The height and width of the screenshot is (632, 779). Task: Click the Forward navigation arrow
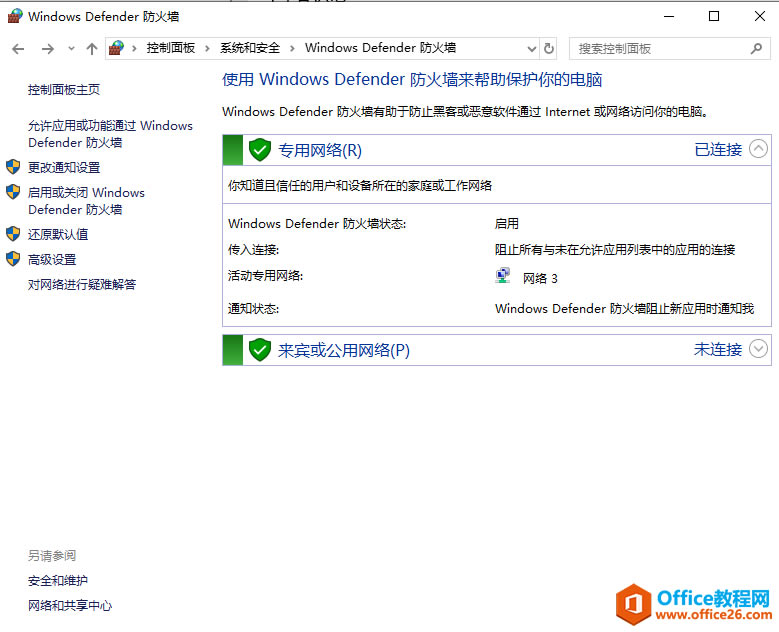pos(48,49)
